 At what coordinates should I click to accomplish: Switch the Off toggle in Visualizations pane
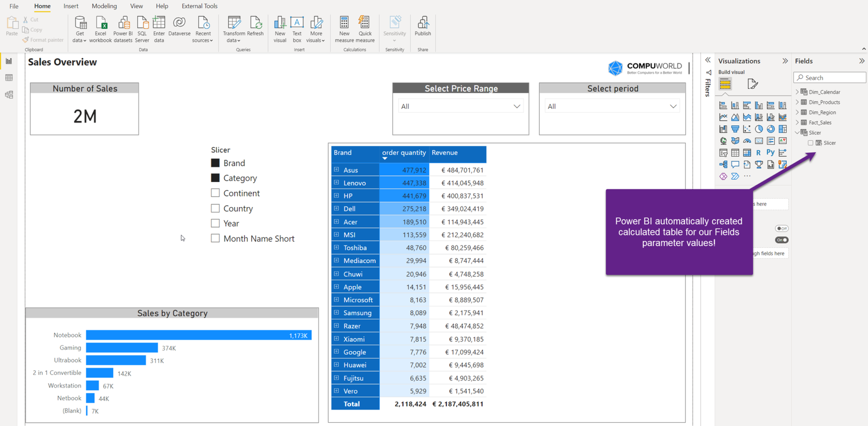point(782,228)
